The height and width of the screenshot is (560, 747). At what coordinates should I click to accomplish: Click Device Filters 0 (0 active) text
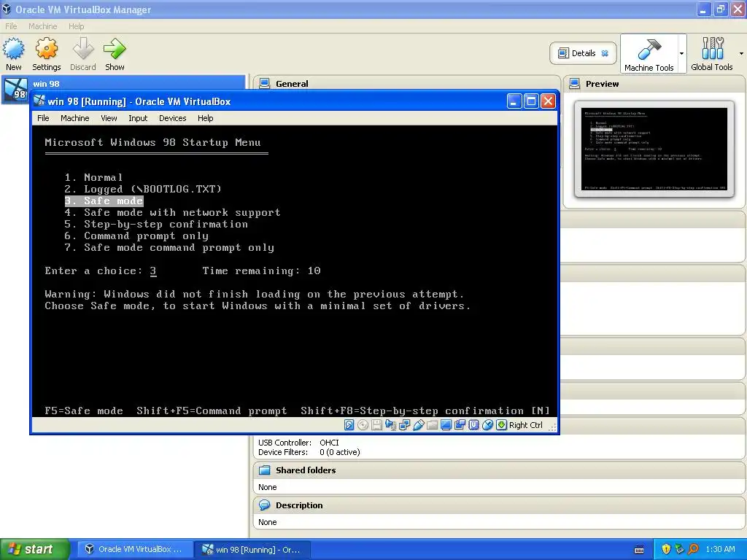point(309,452)
